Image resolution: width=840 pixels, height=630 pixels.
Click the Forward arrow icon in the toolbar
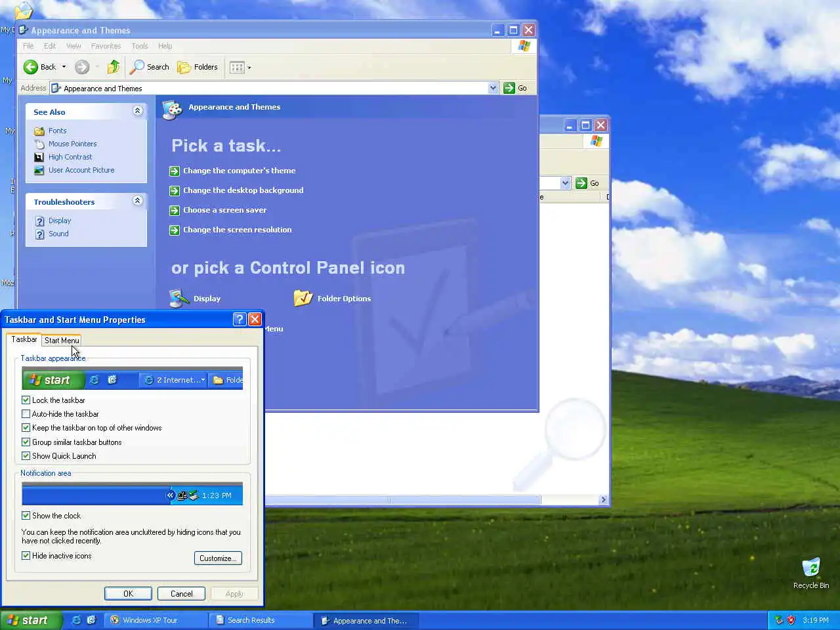(x=82, y=67)
